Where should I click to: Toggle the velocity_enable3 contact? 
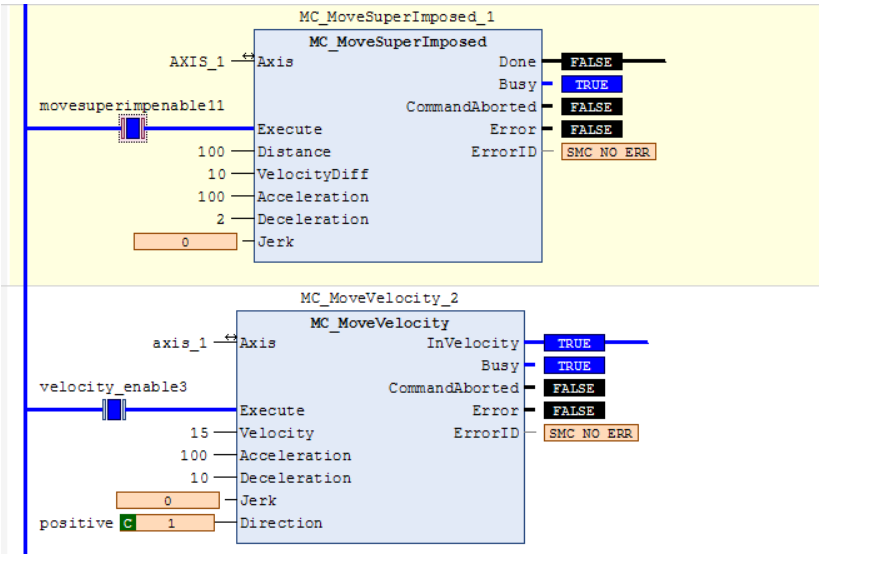[114, 409]
